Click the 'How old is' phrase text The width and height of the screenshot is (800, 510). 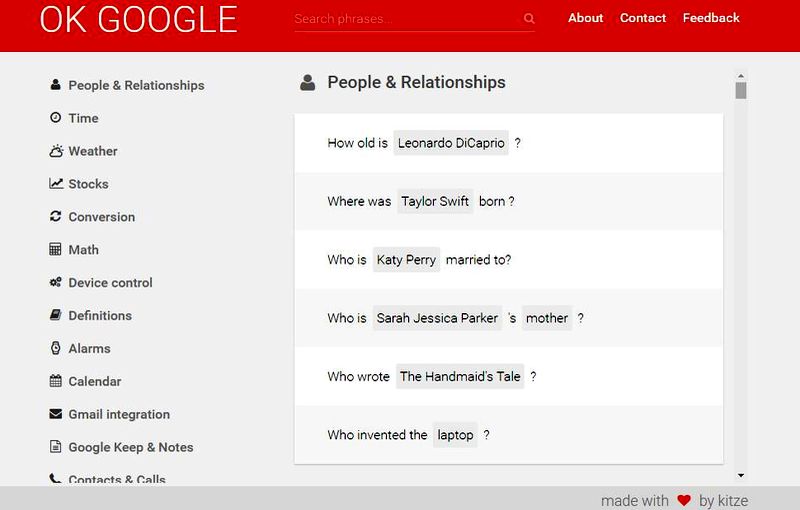point(358,143)
